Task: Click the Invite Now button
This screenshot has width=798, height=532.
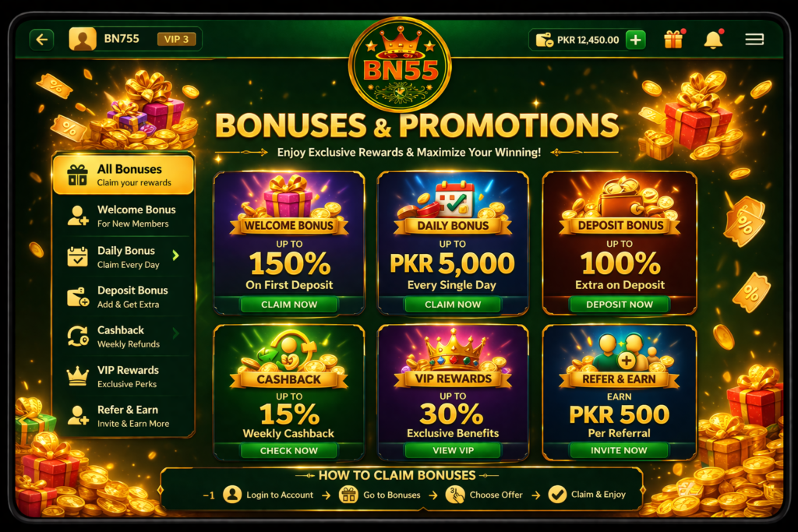Action: pos(619,450)
